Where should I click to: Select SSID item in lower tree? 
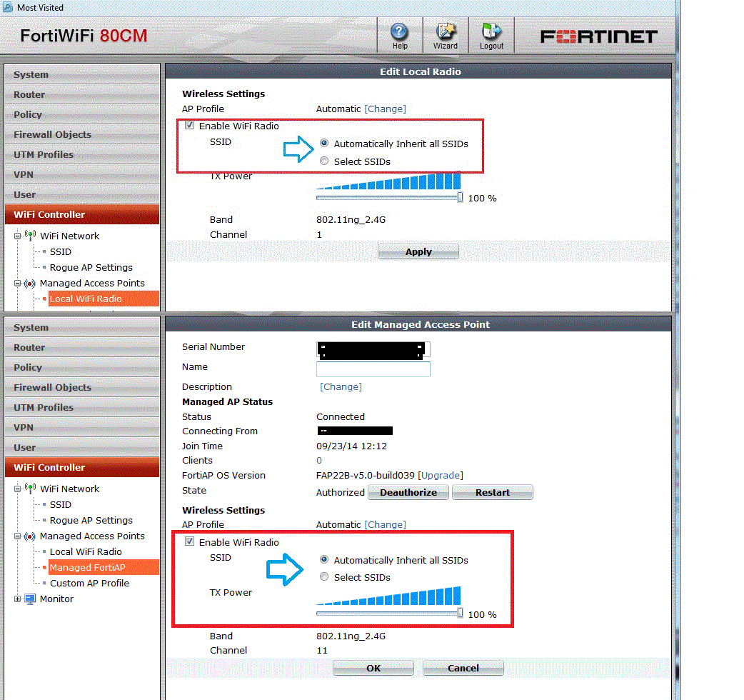60,504
